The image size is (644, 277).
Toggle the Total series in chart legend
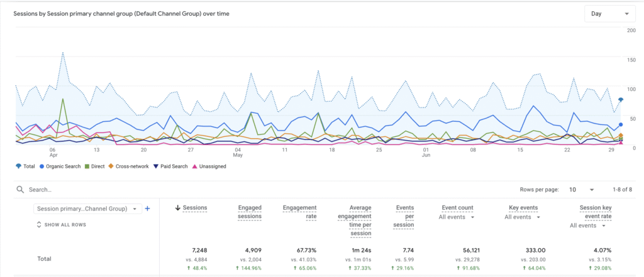pyautogui.click(x=26, y=166)
